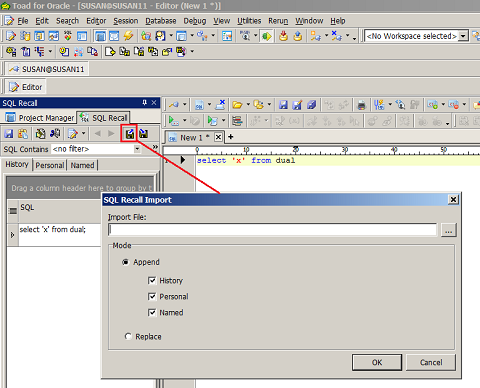Click the first Editor icon in main toolbar
Image resolution: width=480 pixels, height=388 pixels.
[x=11, y=36]
